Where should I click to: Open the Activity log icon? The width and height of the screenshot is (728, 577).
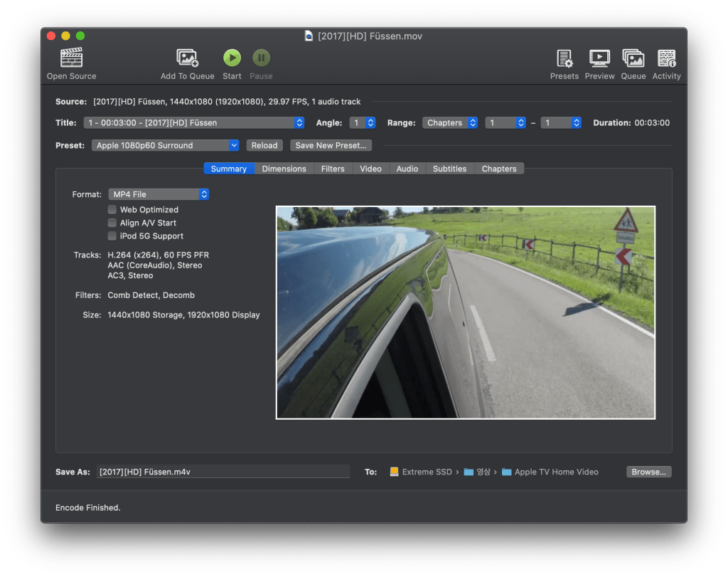(x=666, y=58)
